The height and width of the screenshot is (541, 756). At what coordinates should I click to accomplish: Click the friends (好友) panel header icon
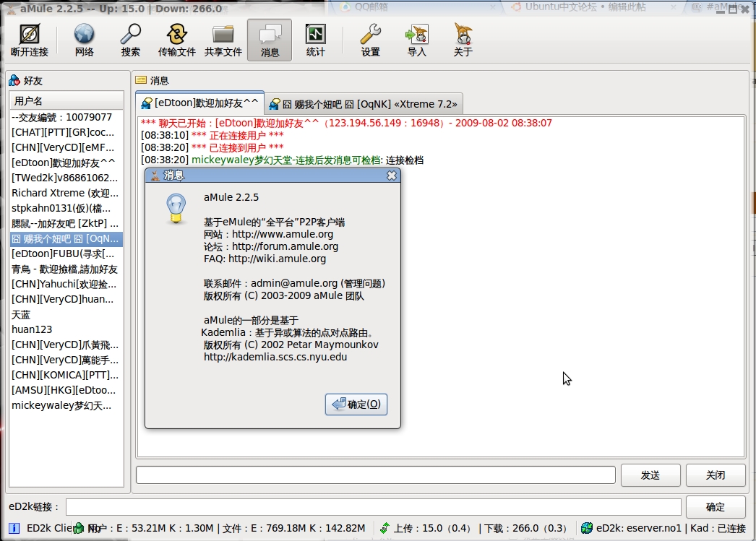(14, 80)
